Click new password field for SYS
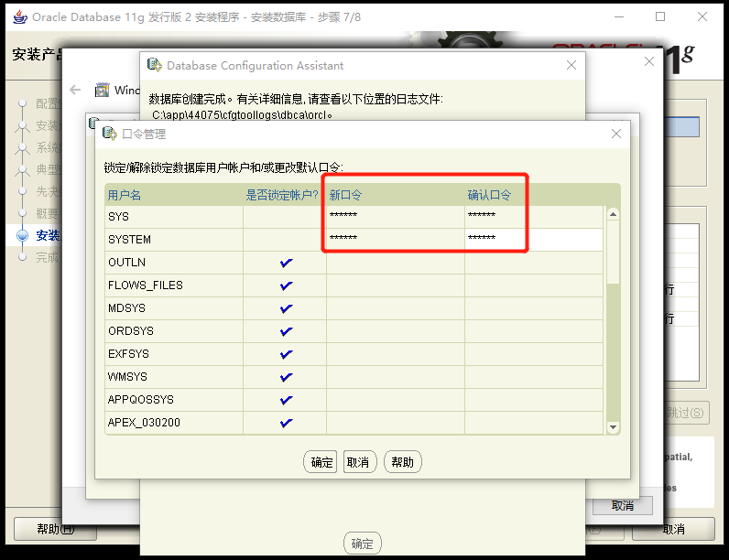 tap(396, 217)
